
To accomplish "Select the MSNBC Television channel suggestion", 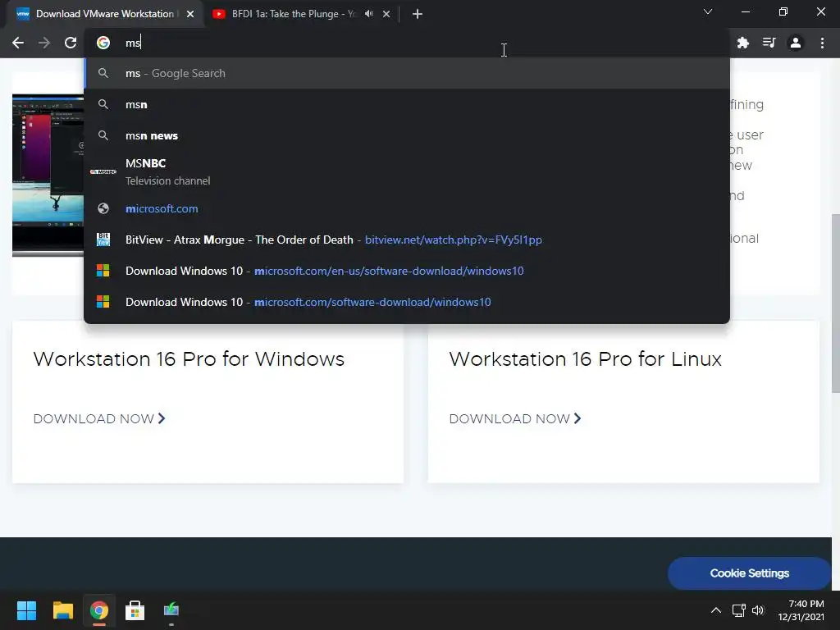I will (x=407, y=172).
